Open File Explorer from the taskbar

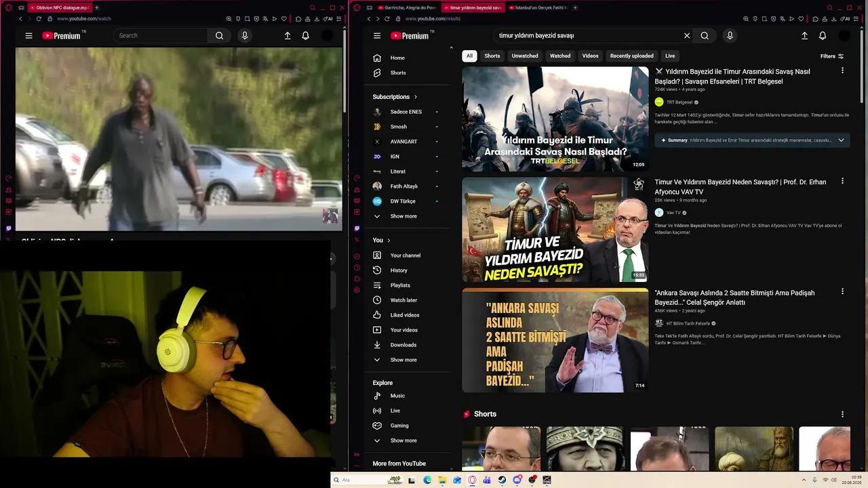pyautogui.click(x=442, y=480)
